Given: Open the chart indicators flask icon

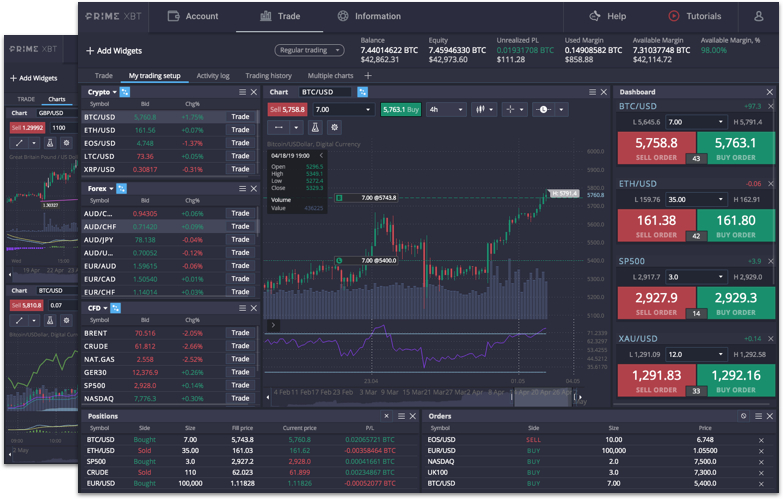Looking at the screenshot, I should [x=315, y=128].
